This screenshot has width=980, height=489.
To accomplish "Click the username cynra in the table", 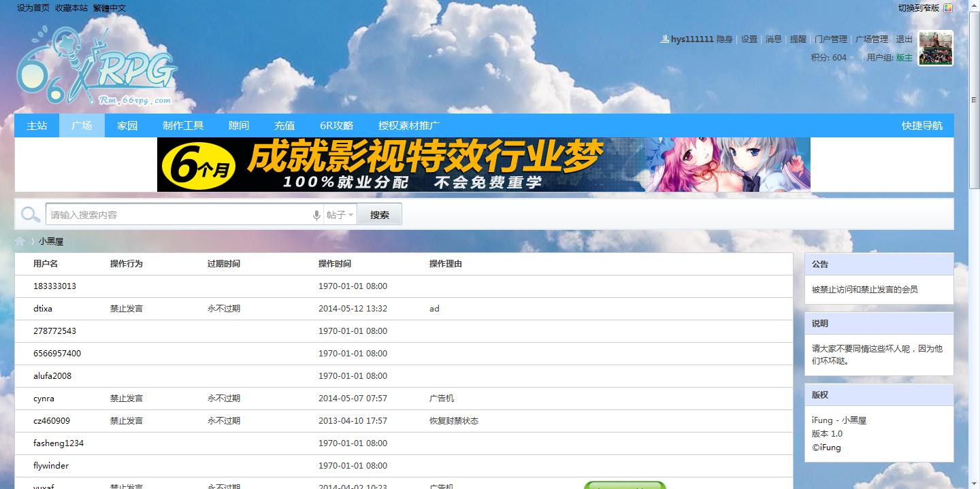I will [44, 399].
